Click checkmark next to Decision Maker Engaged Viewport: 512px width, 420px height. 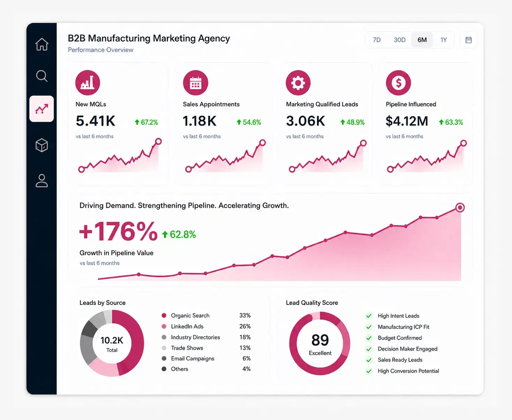(369, 349)
